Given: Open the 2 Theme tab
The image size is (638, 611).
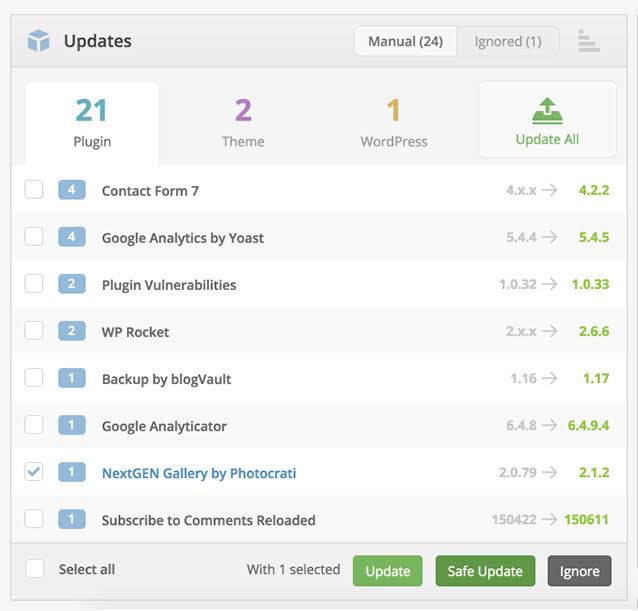Looking at the screenshot, I should tap(243, 123).
